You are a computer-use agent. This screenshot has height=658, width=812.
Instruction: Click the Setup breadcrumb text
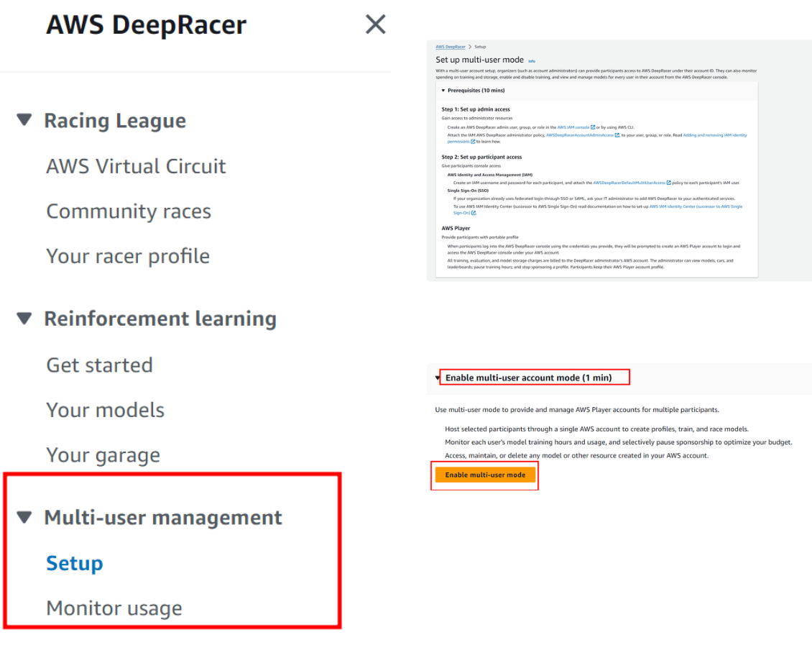click(480, 47)
